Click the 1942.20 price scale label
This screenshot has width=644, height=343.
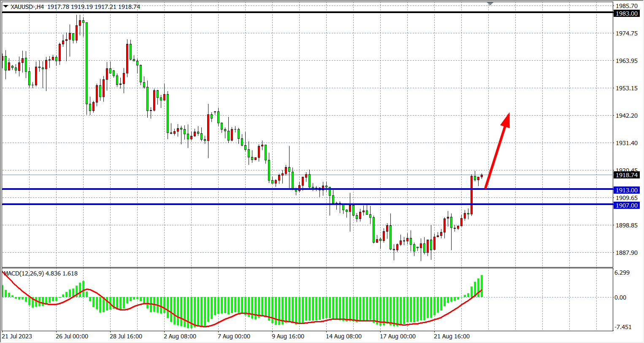(626, 116)
